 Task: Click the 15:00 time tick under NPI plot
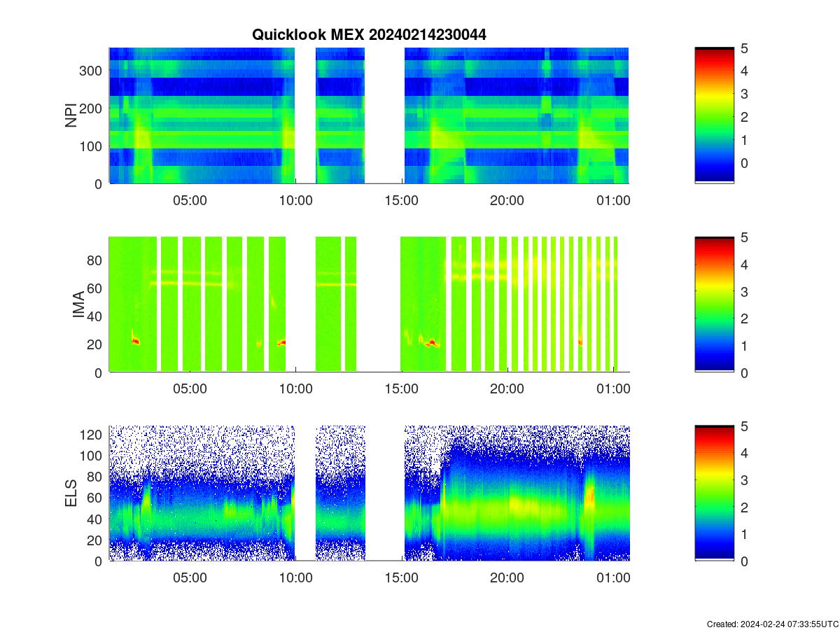coord(401,199)
